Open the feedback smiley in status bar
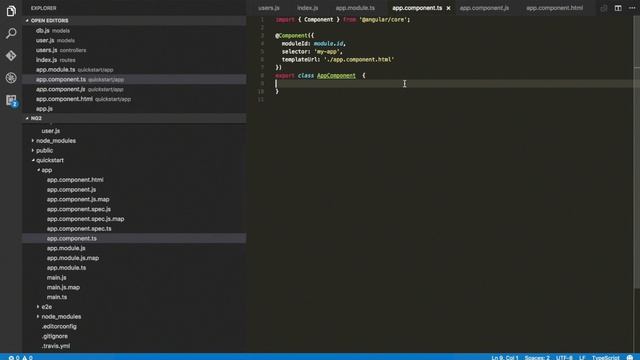The image size is (640, 360). 630,358
